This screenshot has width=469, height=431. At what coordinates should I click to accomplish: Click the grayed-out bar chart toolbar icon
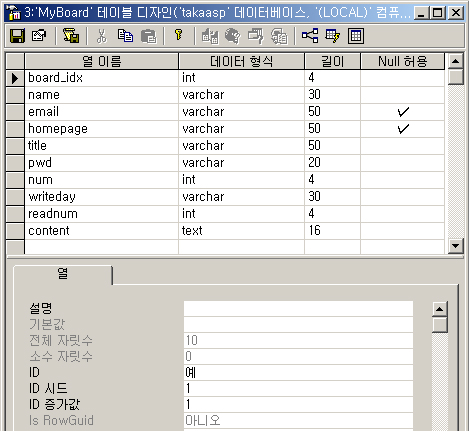pyautogui.click(x=210, y=36)
